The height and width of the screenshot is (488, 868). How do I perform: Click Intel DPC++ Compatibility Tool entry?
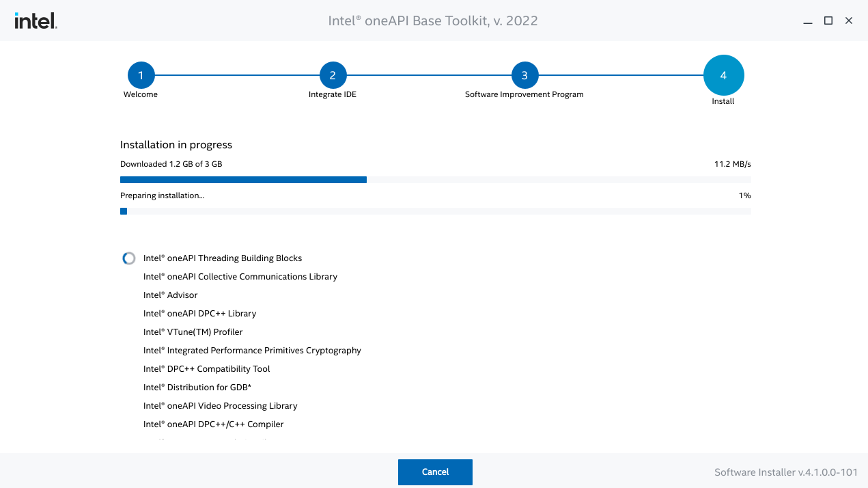(207, 369)
